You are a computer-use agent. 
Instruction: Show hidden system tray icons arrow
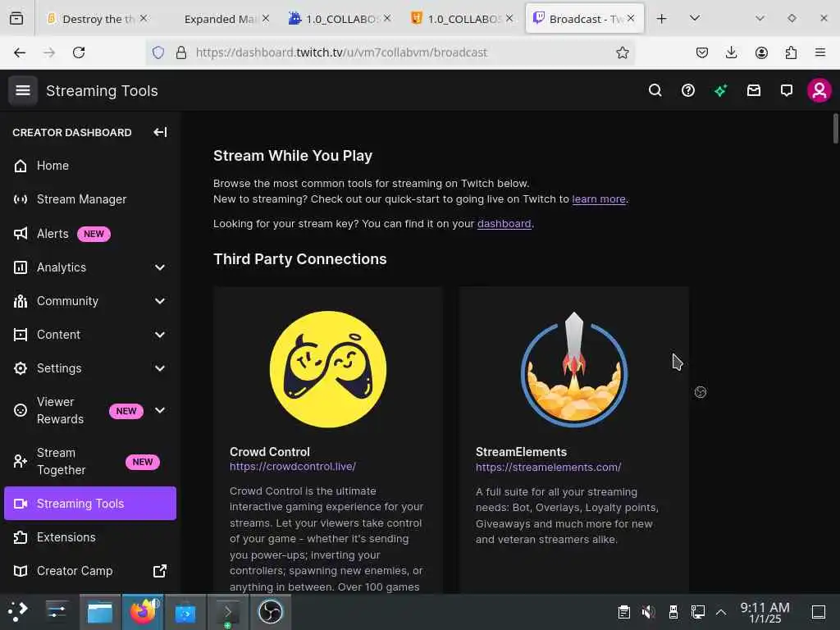pos(721,612)
